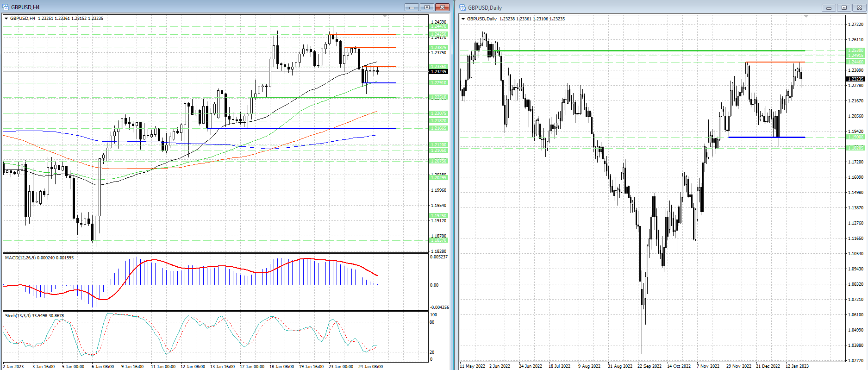Expand the arrow beside GBPUSD,H4 chart label
The image size is (868, 370).
pos(6,19)
